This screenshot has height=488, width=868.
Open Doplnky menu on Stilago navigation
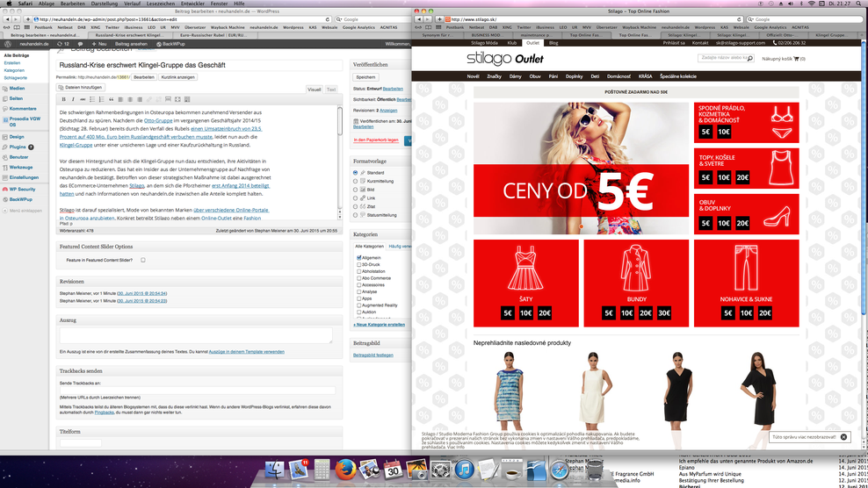tap(574, 76)
